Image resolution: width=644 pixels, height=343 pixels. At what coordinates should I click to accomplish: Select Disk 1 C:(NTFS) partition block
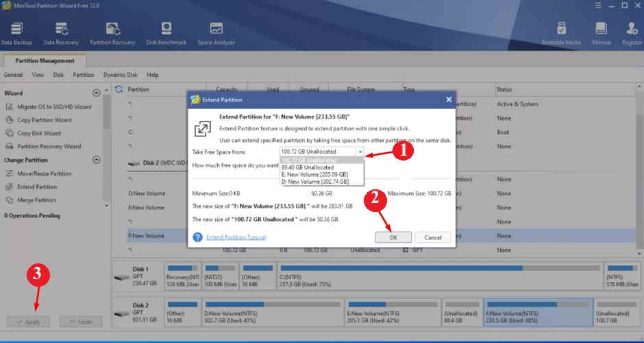pos(439,276)
